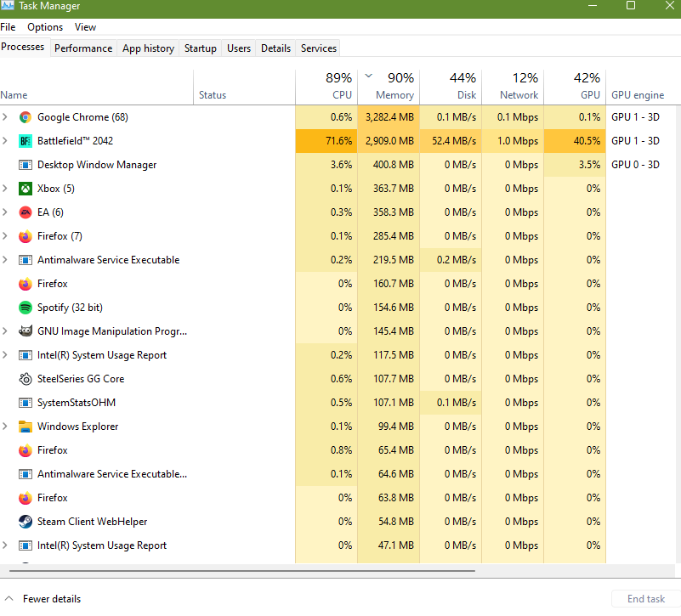This screenshot has width=681, height=616.
Task: Expand the EA (6) process group
Action: pos(5,212)
